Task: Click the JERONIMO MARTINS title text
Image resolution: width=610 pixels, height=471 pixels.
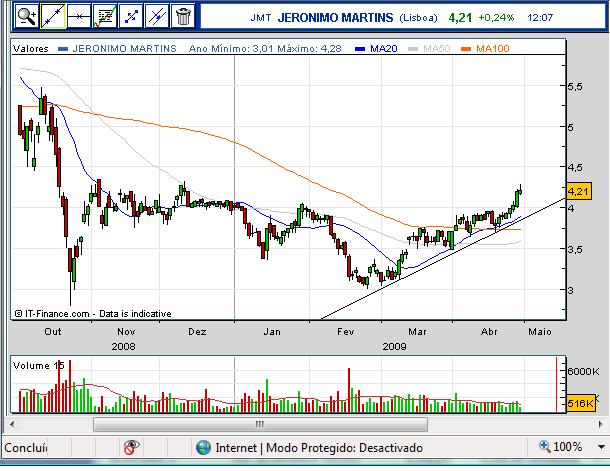Action: pyautogui.click(x=335, y=18)
